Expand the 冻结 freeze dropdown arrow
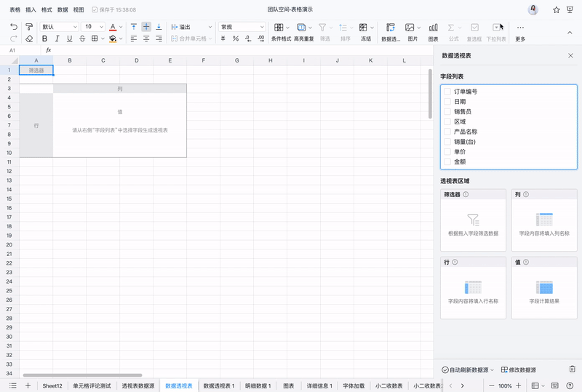 point(372,28)
